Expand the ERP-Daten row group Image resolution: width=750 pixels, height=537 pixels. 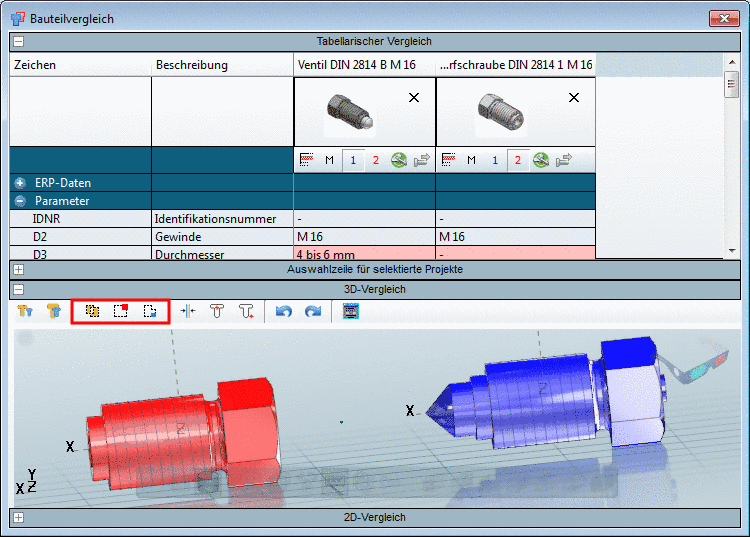coord(20,183)
